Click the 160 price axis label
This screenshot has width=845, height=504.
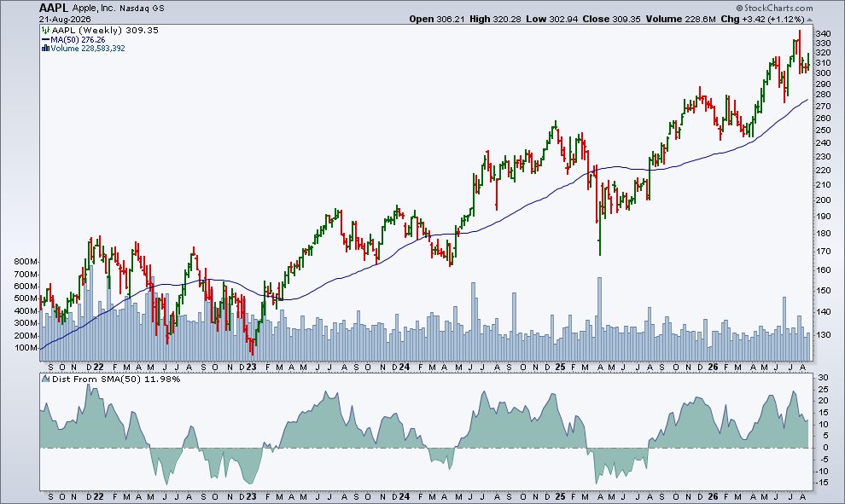point(823,270)
